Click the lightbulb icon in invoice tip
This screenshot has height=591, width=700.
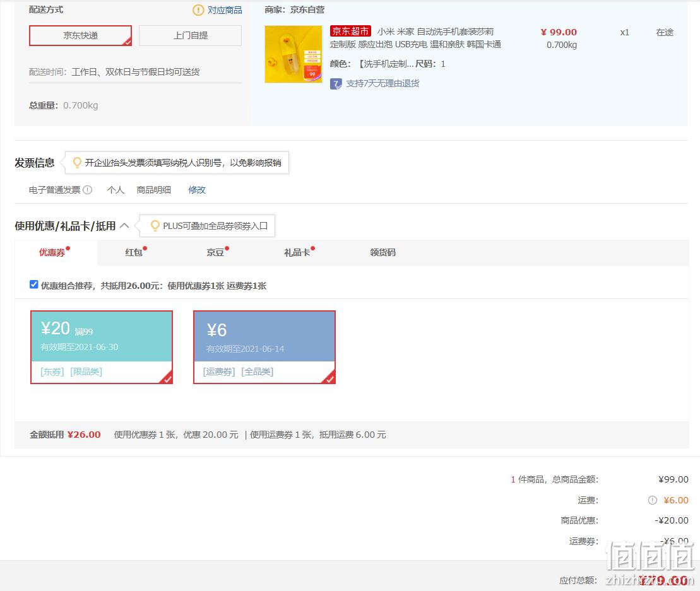[x=77, y=163]
